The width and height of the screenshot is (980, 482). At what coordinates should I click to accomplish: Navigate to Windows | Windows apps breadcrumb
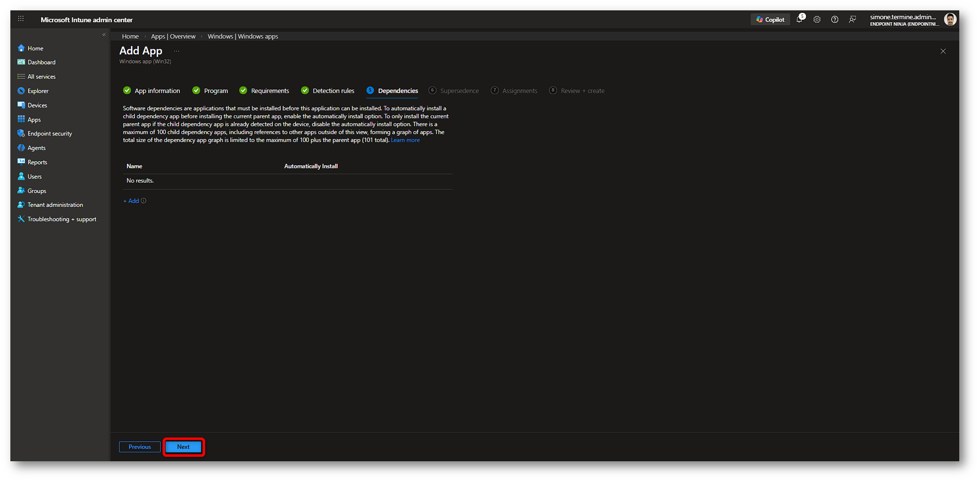coord(243,37)
